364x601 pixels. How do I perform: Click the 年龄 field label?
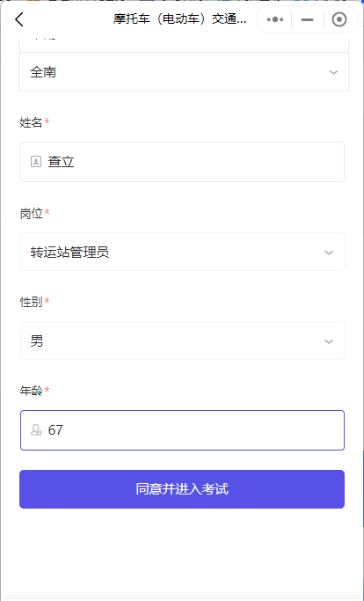[31, 391]
